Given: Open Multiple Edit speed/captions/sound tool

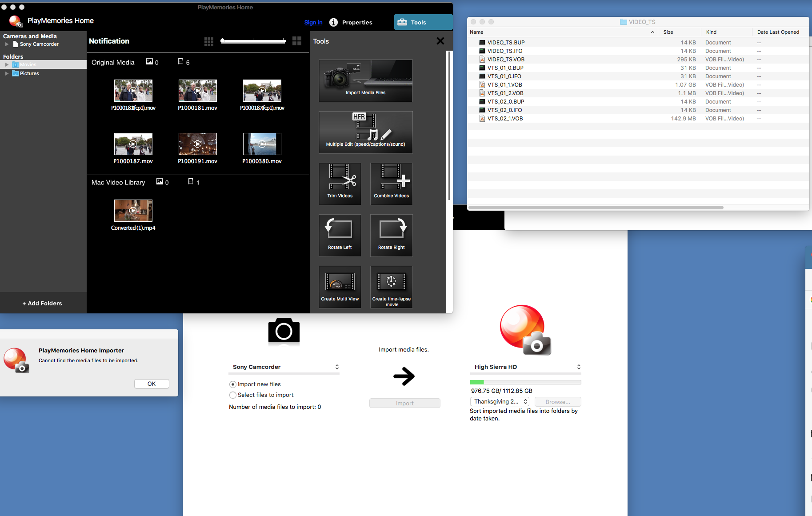Looking at the screenshot, I should [365, 132].
